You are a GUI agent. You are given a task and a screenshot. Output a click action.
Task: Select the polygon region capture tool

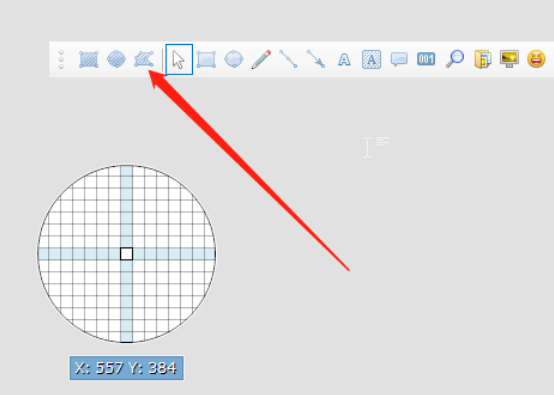pyautogui.click(x=144, y=59)
